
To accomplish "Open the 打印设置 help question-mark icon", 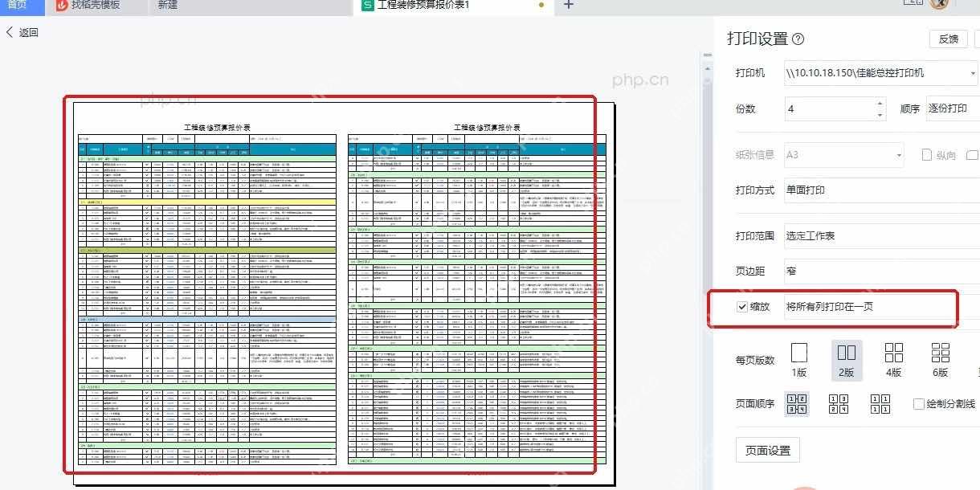I will coord(798,39).
